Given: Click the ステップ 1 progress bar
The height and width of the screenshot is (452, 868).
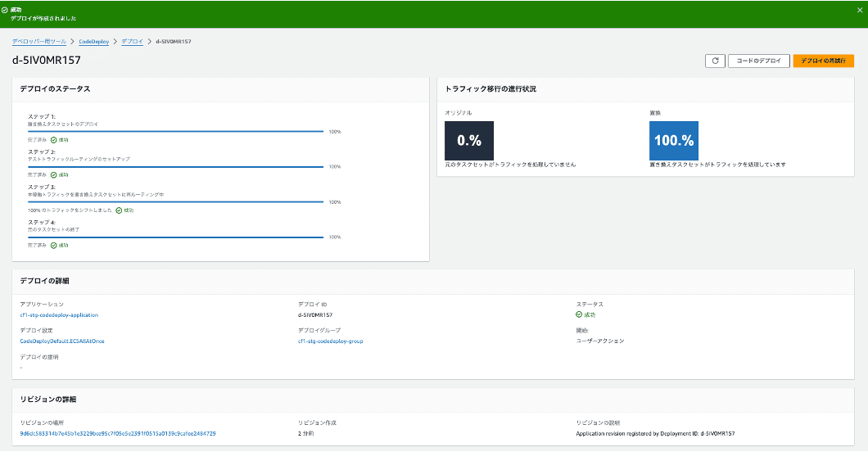Looking at the screenshot, I should pos(175,132).
